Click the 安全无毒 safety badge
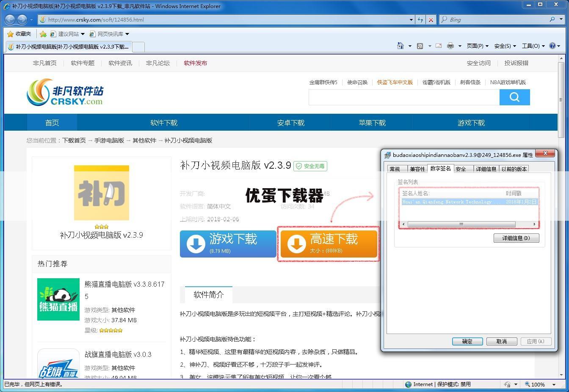 [310, 166]
